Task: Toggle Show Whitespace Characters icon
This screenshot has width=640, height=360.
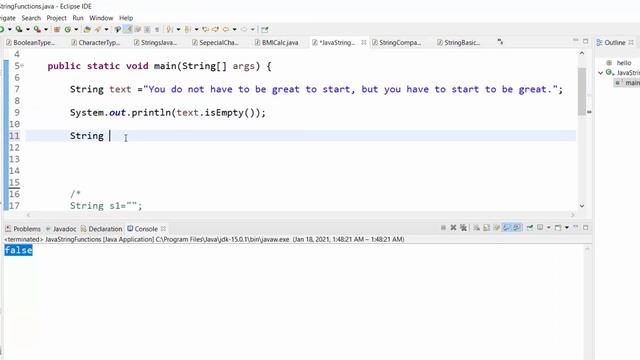Action: pyautogui.click(x=157, y=29)
